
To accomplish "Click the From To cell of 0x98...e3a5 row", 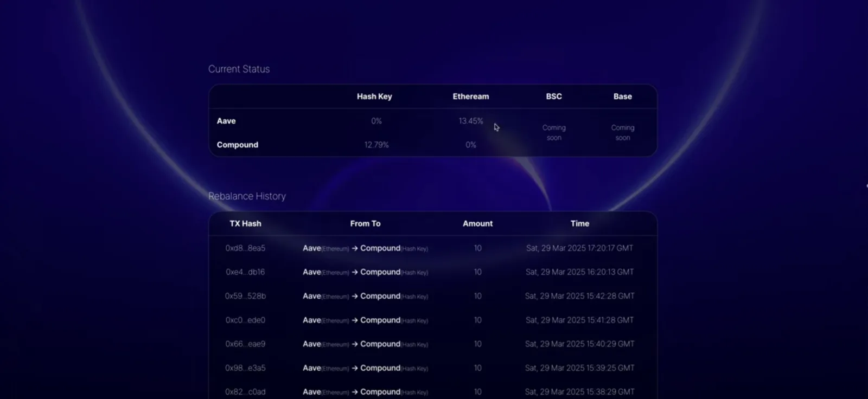I will 365,368.
